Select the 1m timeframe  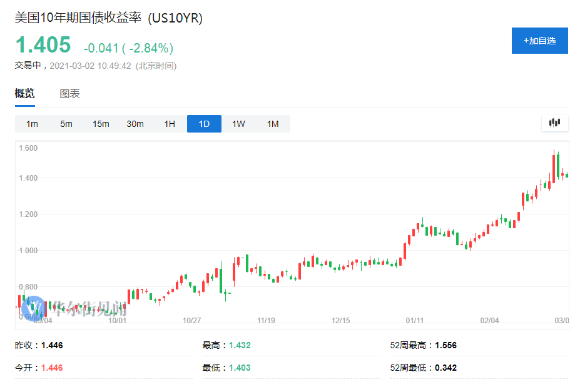click(x=32, y=124)
